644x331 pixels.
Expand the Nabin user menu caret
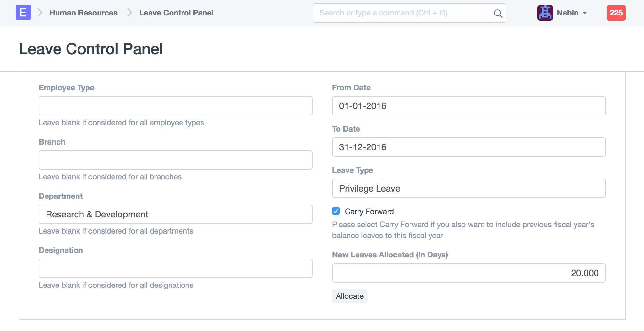(x=585, y=13)
